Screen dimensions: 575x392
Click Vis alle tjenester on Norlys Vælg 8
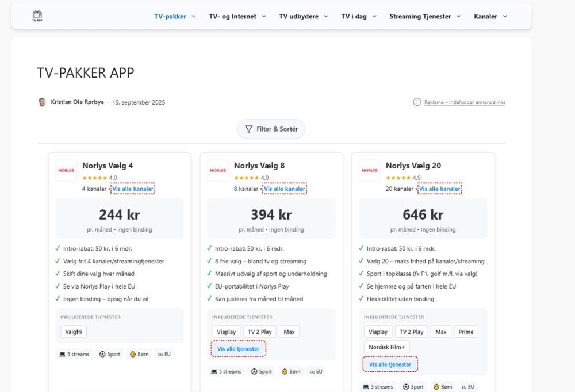[x=238, y=349]
